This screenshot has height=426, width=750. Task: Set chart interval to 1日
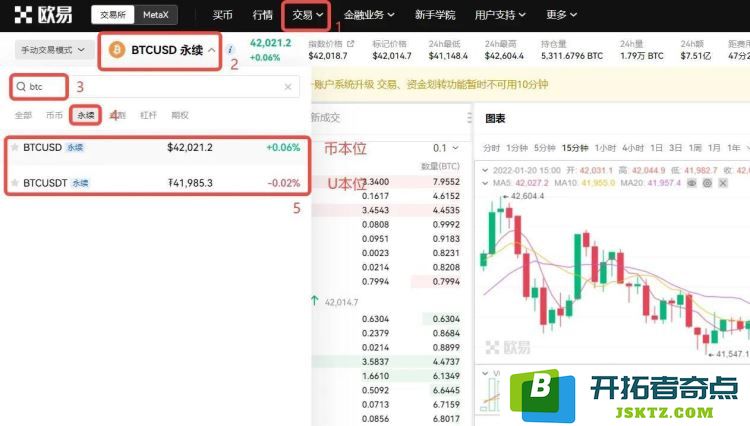(x=656, y=148)
